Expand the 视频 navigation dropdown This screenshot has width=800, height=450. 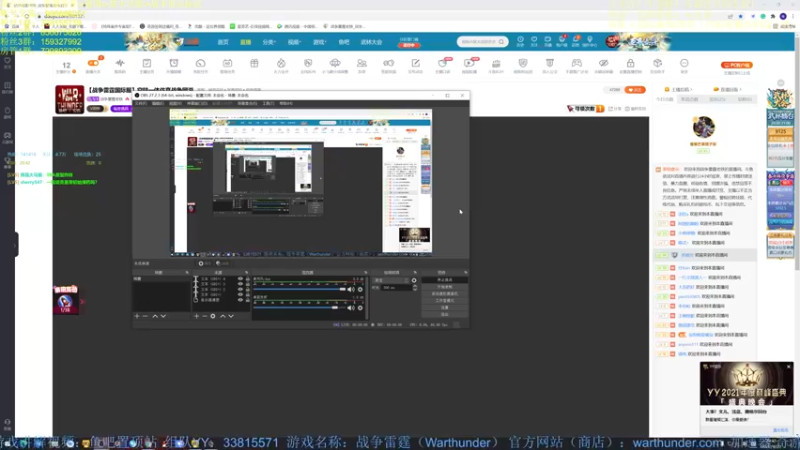[294, 42]
